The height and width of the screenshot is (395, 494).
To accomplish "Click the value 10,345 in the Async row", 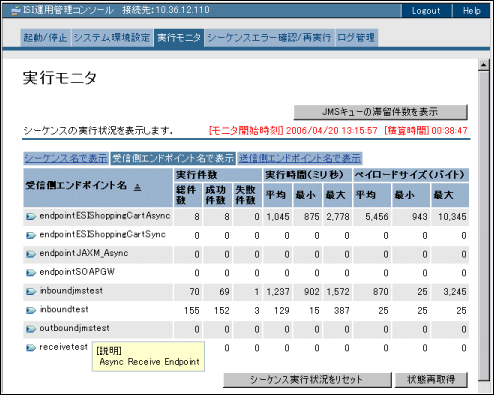I will (452, 217).
